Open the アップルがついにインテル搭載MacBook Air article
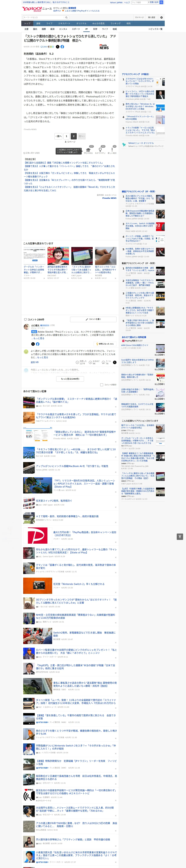Viewport: 186px width, 868px height. [72, 466]
